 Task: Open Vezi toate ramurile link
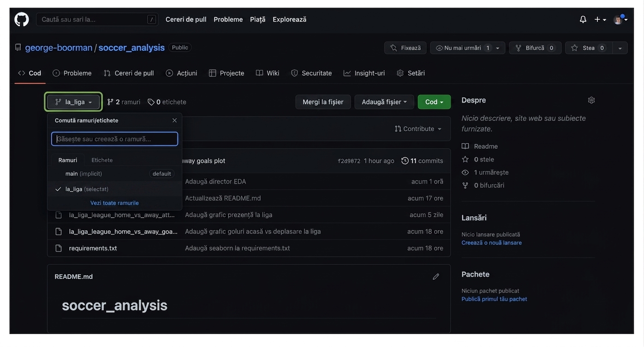coord(114,203)
